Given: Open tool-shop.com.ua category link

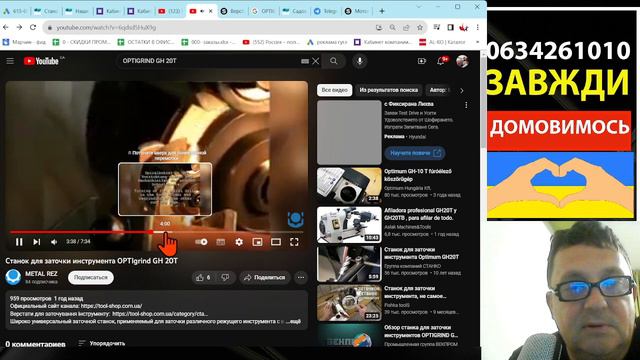Looking at the screenshot, I should pyautogui.click(x=160, y=313).
